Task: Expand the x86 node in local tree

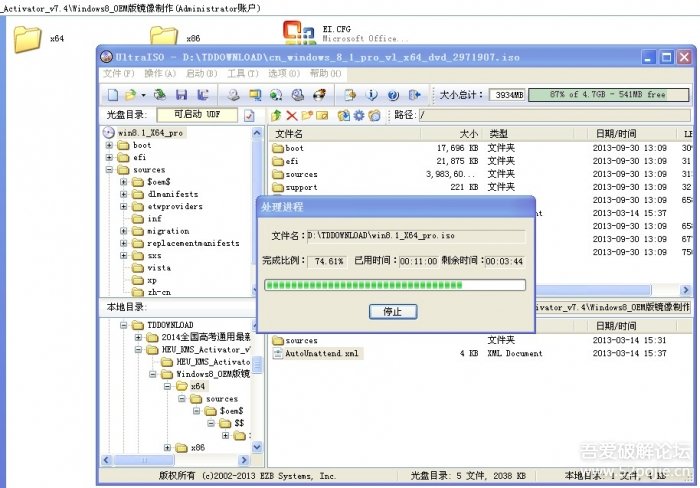Action: pos(167,447)
